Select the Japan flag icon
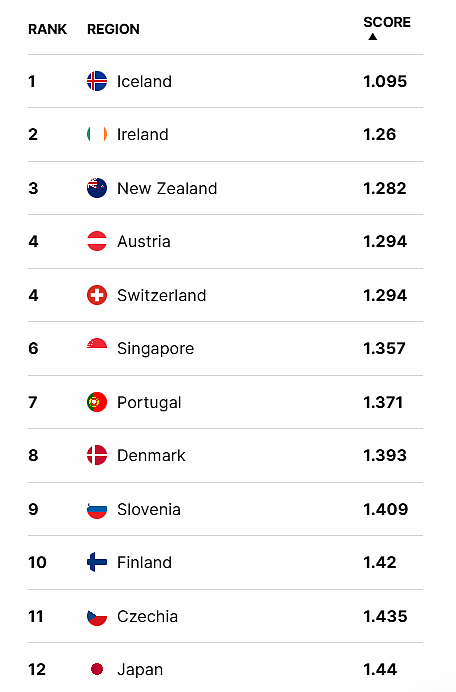The image size is (456, 692). [x=97, y=669]
